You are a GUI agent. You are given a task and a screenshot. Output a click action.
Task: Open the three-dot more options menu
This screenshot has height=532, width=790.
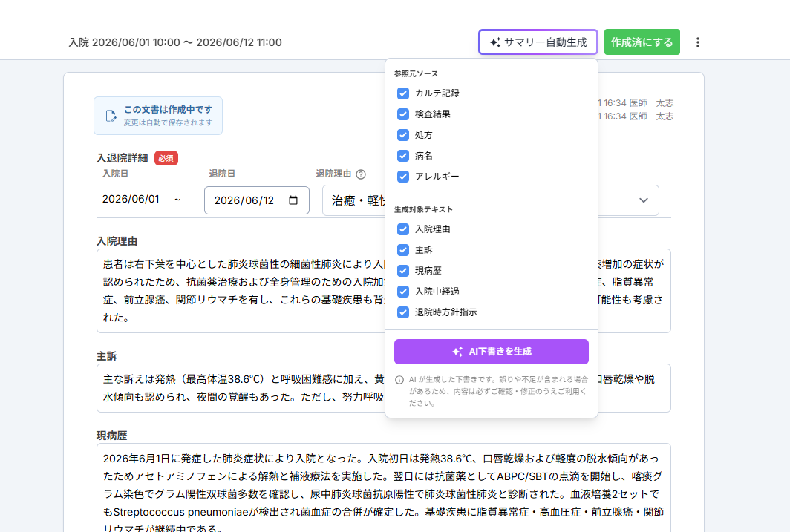pyautogui.click(x=698, y=42)
